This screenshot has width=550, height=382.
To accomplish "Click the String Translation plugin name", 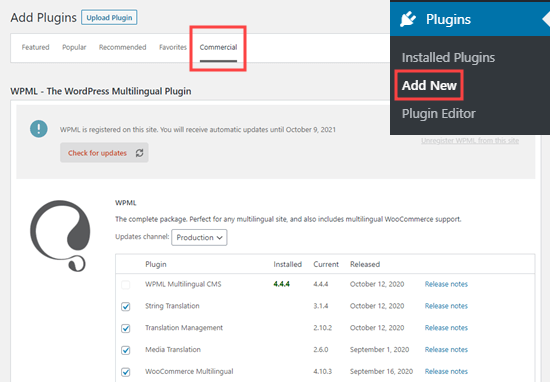I will (172, 306).
